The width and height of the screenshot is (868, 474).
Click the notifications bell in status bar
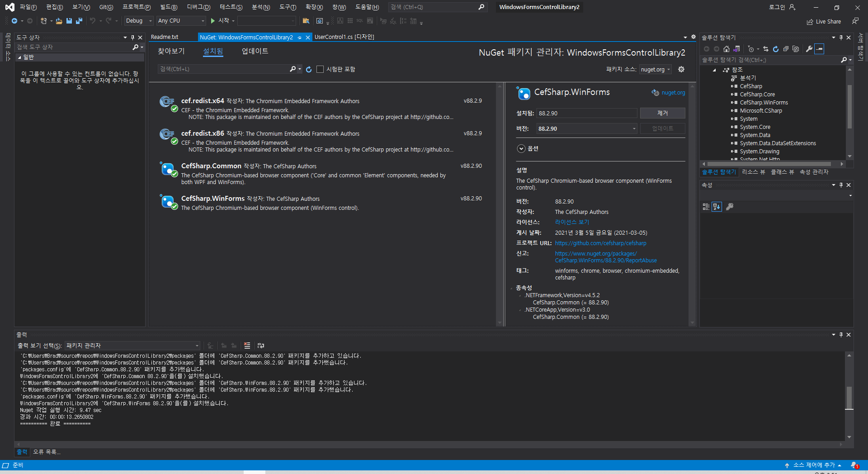point(854,465)
